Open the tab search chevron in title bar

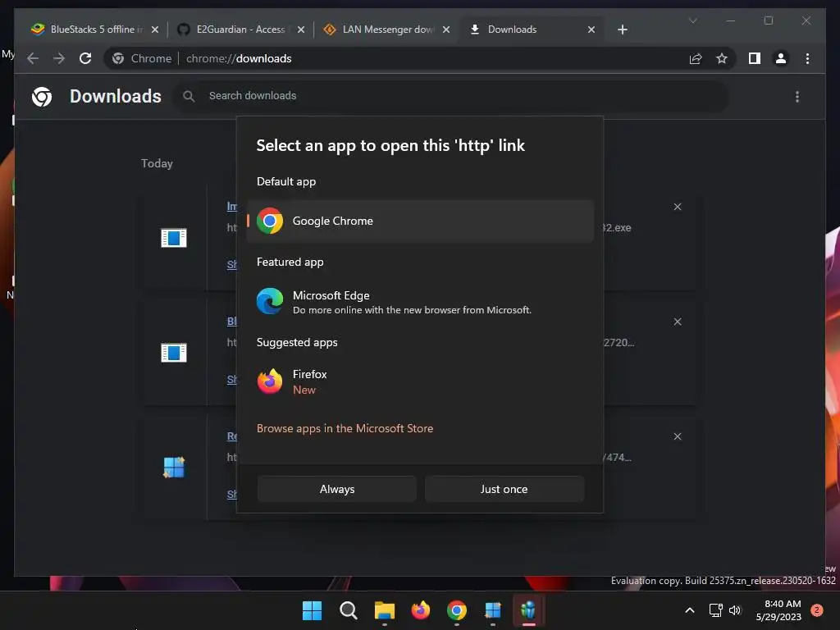pyautogui.click(x=692, y=21)
